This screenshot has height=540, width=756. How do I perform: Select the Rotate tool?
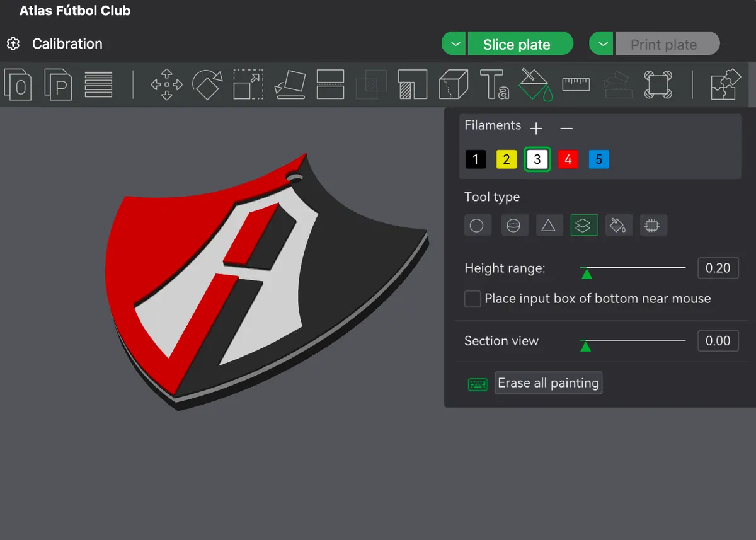[x=207, y=84]
